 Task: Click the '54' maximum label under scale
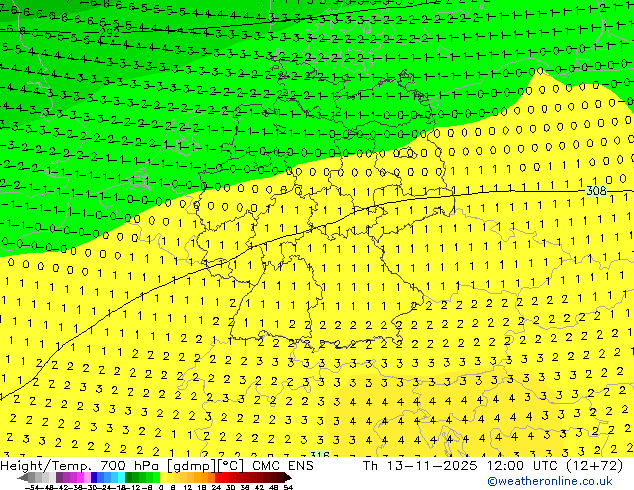(288, 487)
